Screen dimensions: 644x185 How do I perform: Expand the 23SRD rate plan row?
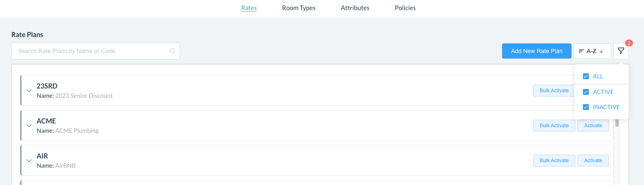[x=29, y=91]
